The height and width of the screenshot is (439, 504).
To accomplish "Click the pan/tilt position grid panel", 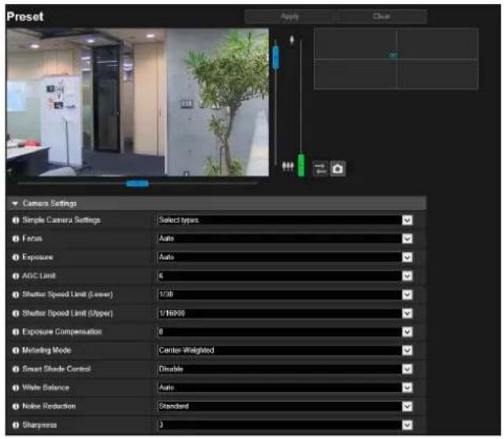I will 396,58.
